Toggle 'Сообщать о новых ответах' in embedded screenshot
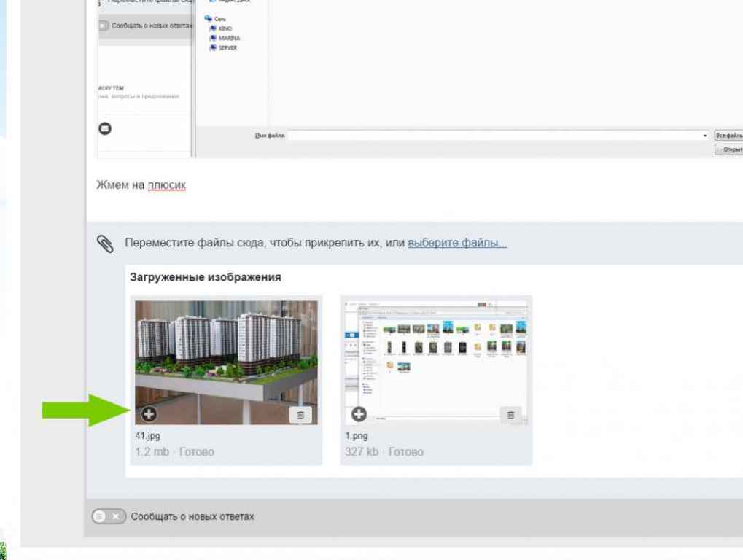The image size is (743, 560). tap(104, 26)
